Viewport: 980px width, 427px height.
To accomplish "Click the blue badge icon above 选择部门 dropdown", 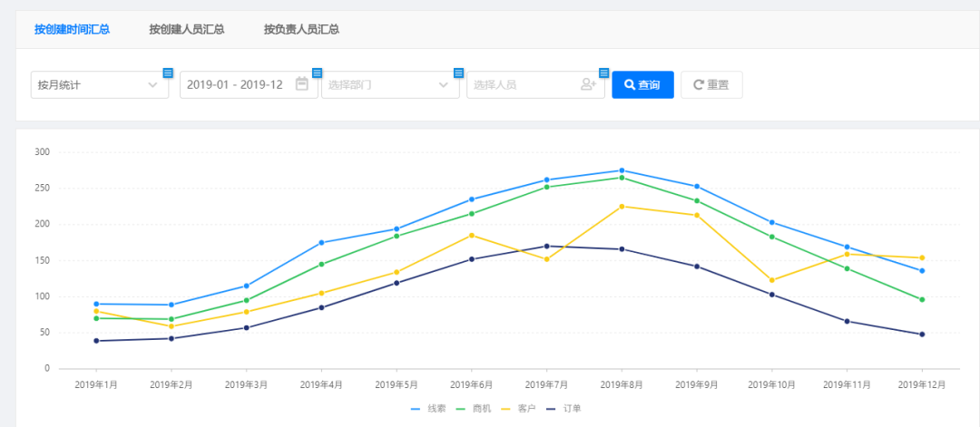I will 458,73.
